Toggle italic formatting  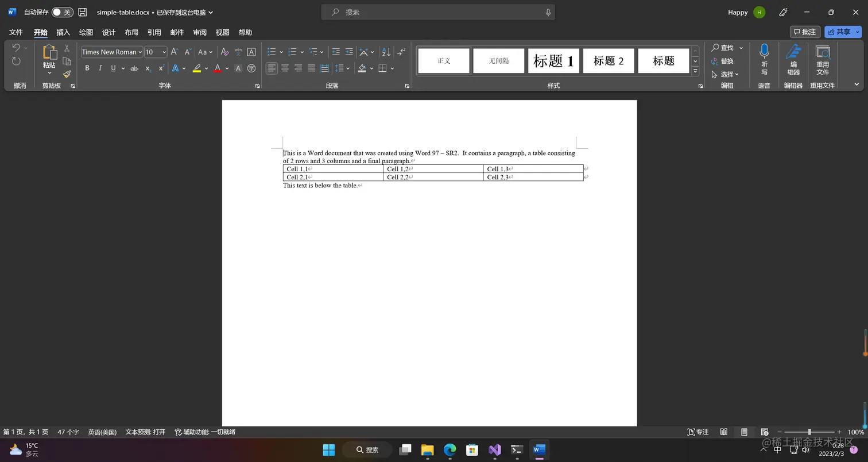tap(100, 68)
